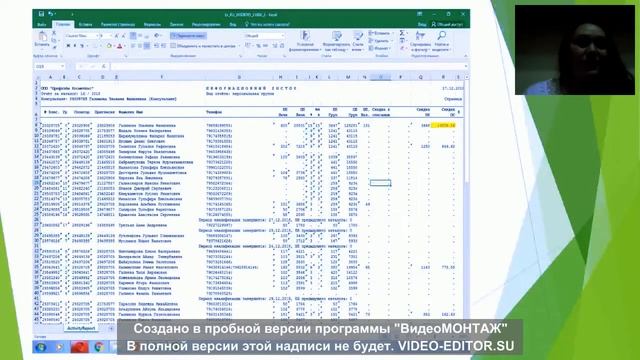
Task: Apply the red font color A
Action: pos(120,46)
